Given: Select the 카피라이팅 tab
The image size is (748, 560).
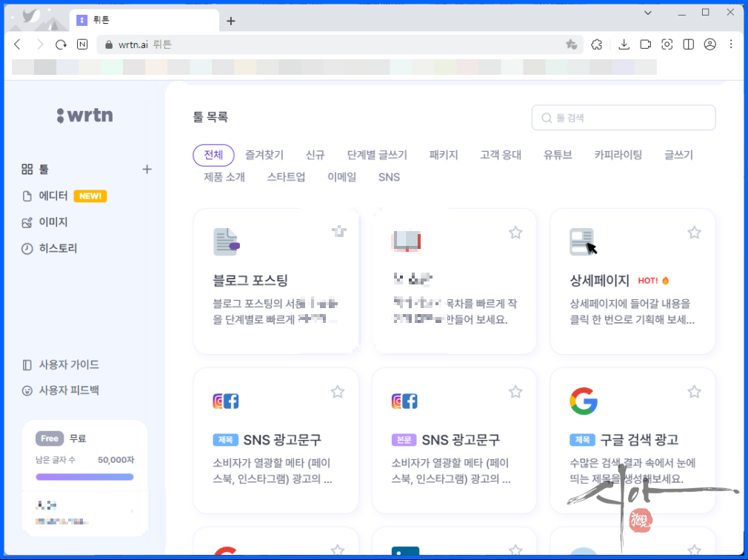Looking at the screenshot, I should point(618,155).
